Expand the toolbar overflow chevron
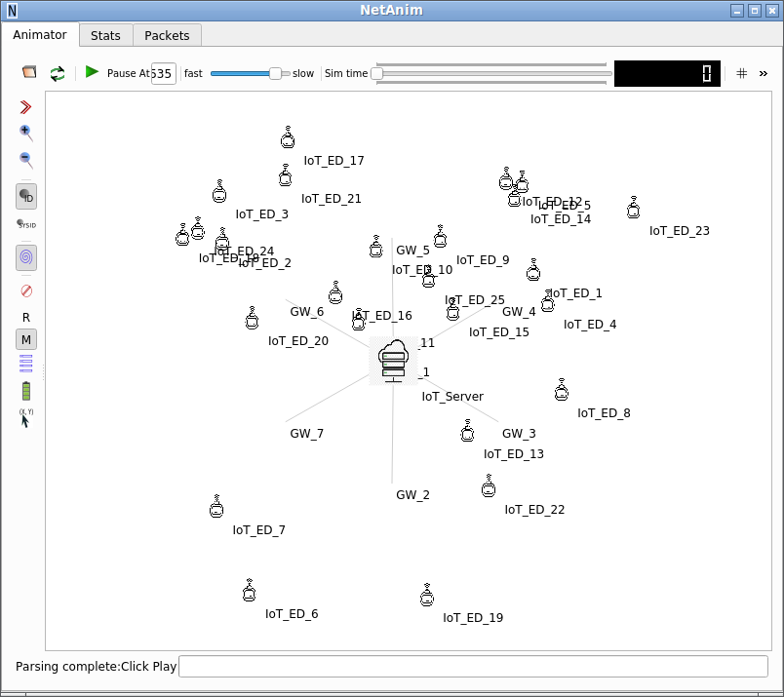The image size is (784, 697). tap(763, 73)
